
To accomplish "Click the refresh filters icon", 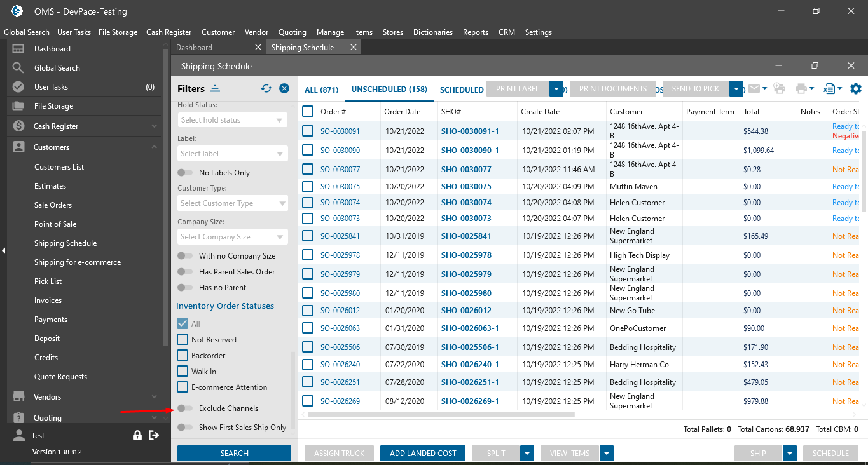I will (x=266, y=89).
